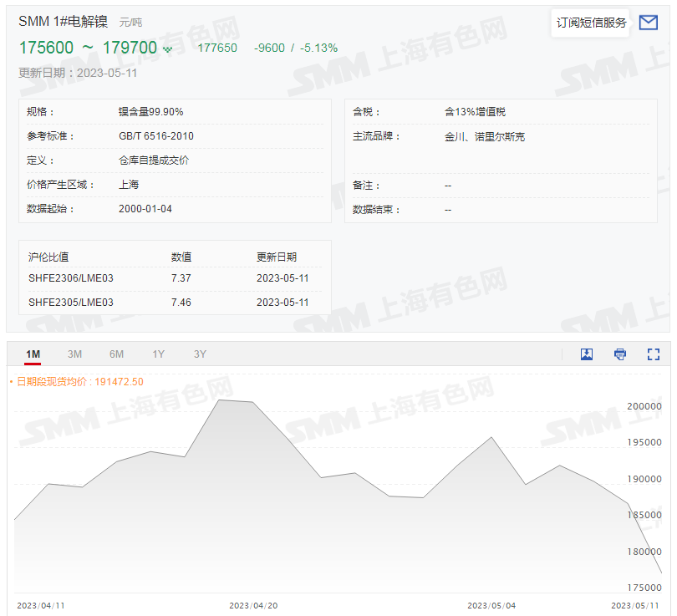Viewport: 677px width, 616px height.
Task: Switch to the 6M chart range
Action: [x=116, y=354]
